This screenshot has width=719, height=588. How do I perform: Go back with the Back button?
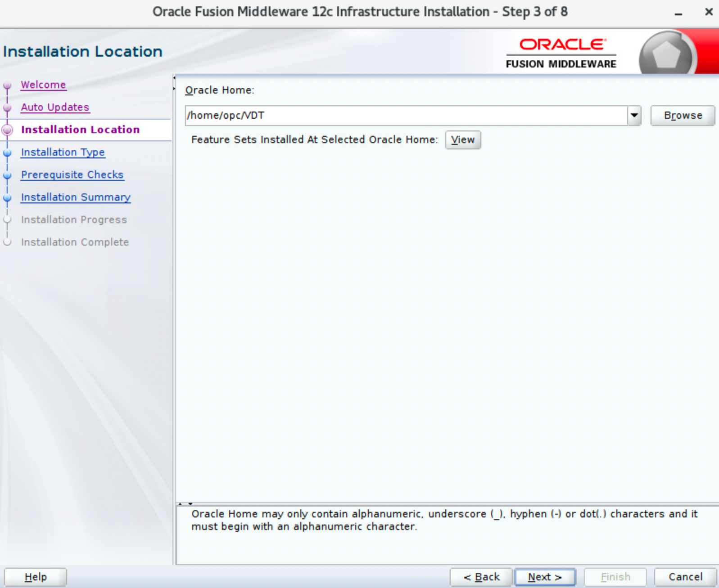(x=481, y=577)
